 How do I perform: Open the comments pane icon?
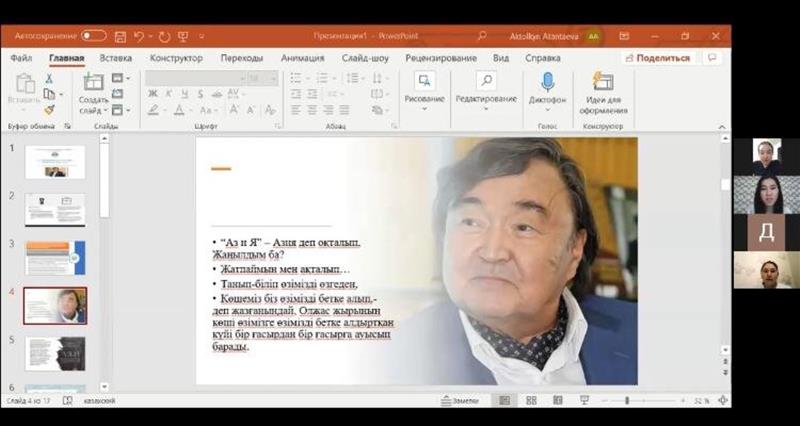[x=712, y=58]
